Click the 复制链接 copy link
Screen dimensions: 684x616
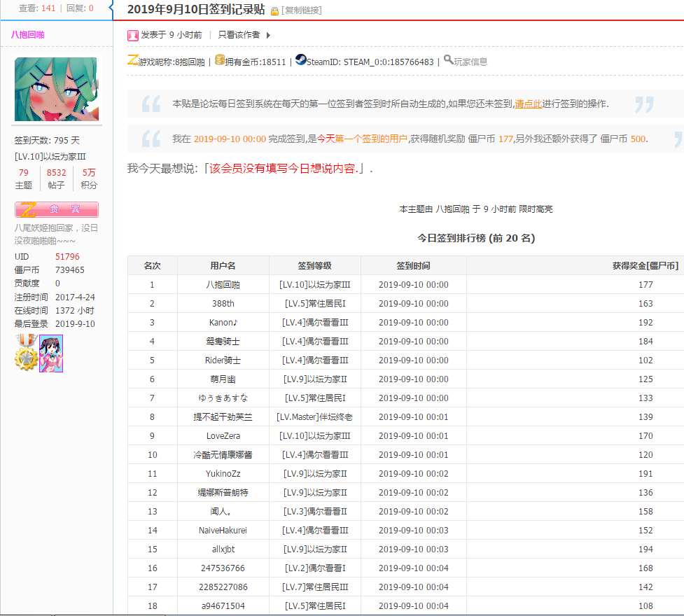pyautogui.click(x=302, y=11)
